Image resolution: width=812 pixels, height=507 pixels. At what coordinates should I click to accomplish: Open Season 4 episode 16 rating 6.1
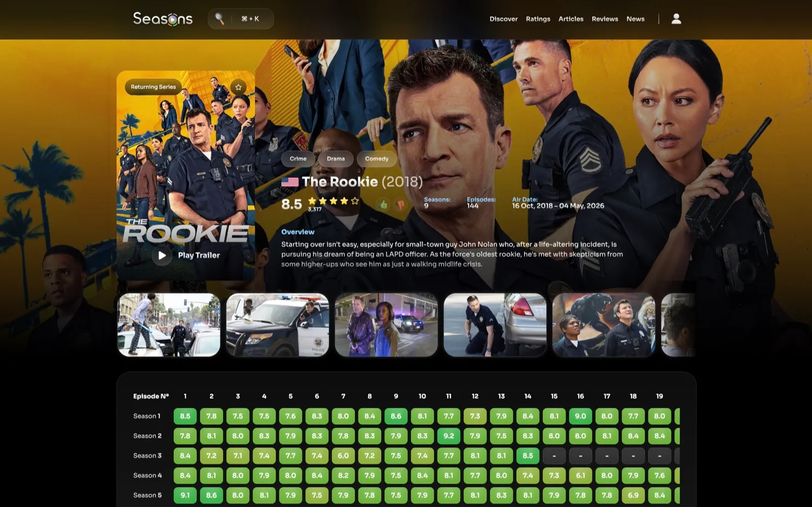pyautogui.click(x=580, y=476)
